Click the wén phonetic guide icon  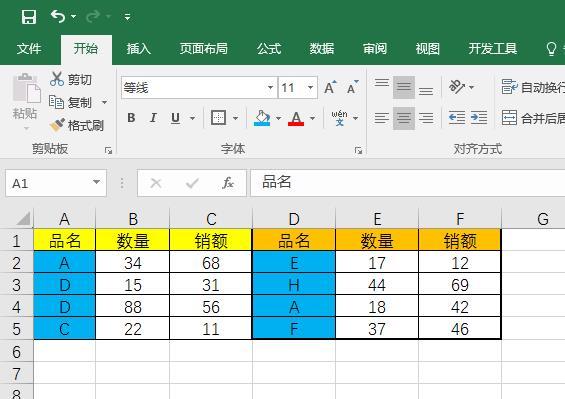pos(339,118)
